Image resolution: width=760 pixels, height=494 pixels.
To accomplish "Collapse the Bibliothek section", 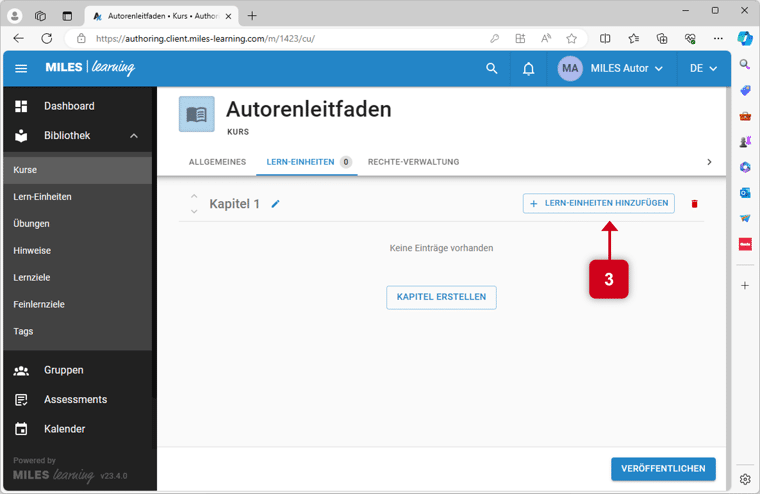I will [x=134, y=136].
